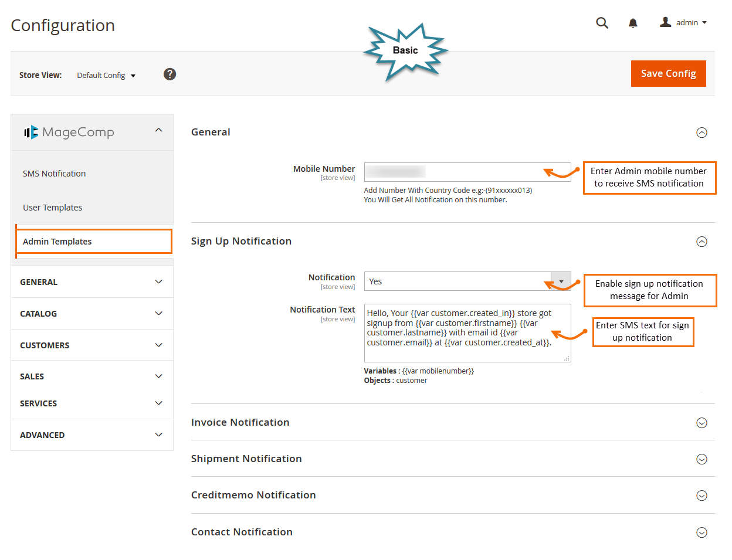The width and height of the screenshot is (732, 560).
Task: Collapse the MageComp sidebar panel
Action: pos(158,131)
